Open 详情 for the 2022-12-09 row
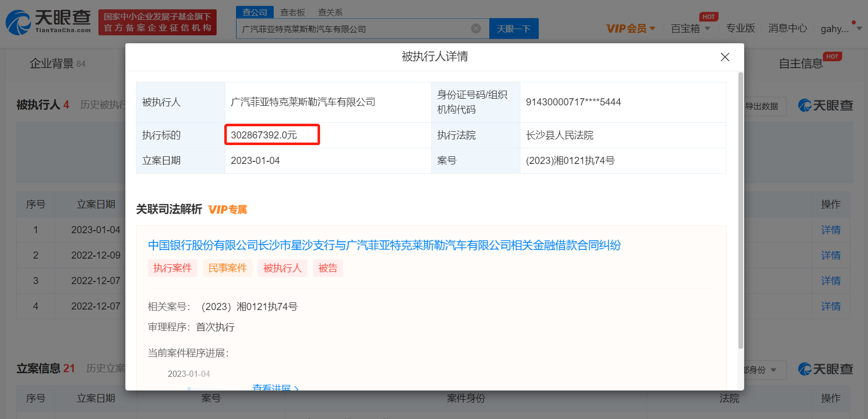Screen dimensions: 868x419 point(831,256)
